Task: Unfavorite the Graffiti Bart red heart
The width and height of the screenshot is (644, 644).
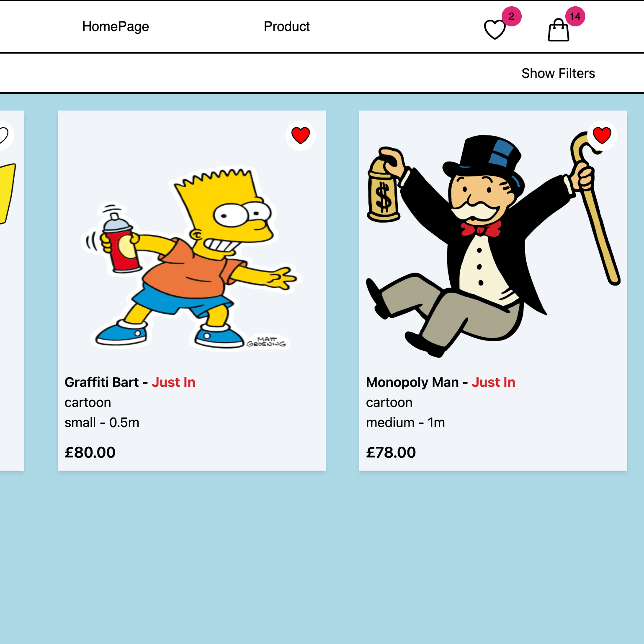Action: tap(301, 135)
